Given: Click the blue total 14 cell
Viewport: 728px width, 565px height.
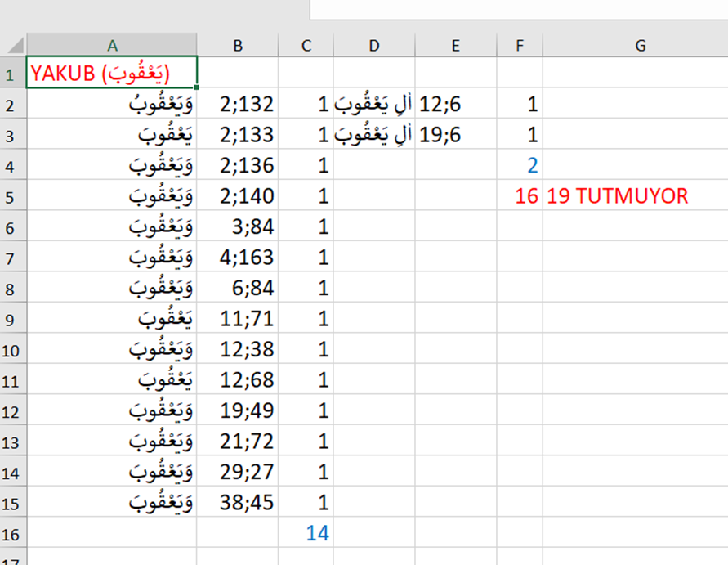Looking at the screenshot, I should tap(306, 533).
